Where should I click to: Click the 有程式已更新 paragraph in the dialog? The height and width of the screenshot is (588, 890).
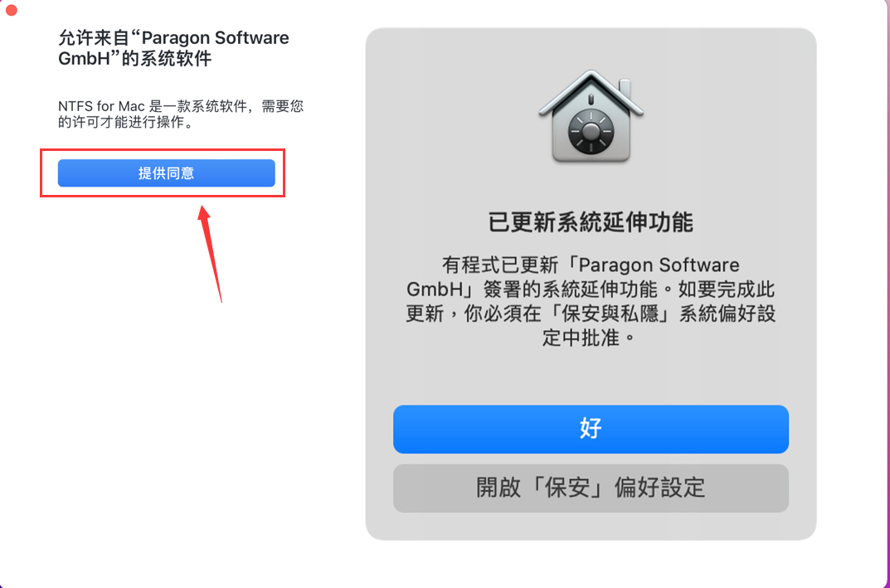tap(591, 301)
